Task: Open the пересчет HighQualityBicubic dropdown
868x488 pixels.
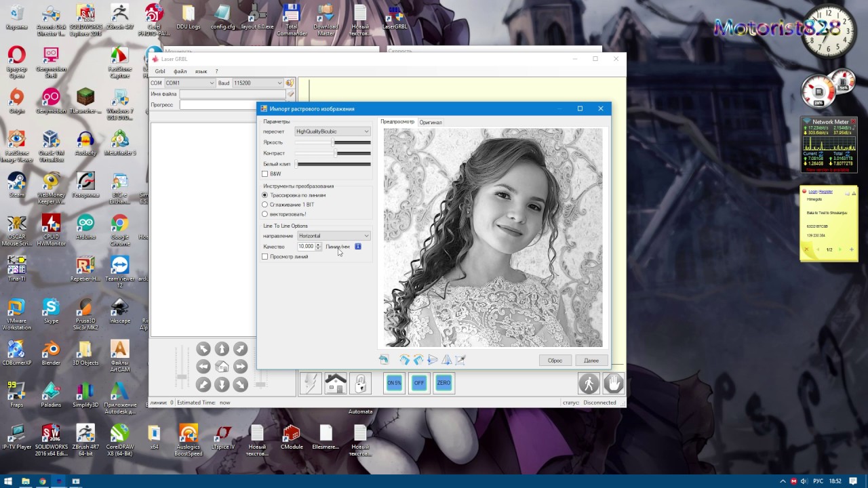Action: tap(332, 131)
